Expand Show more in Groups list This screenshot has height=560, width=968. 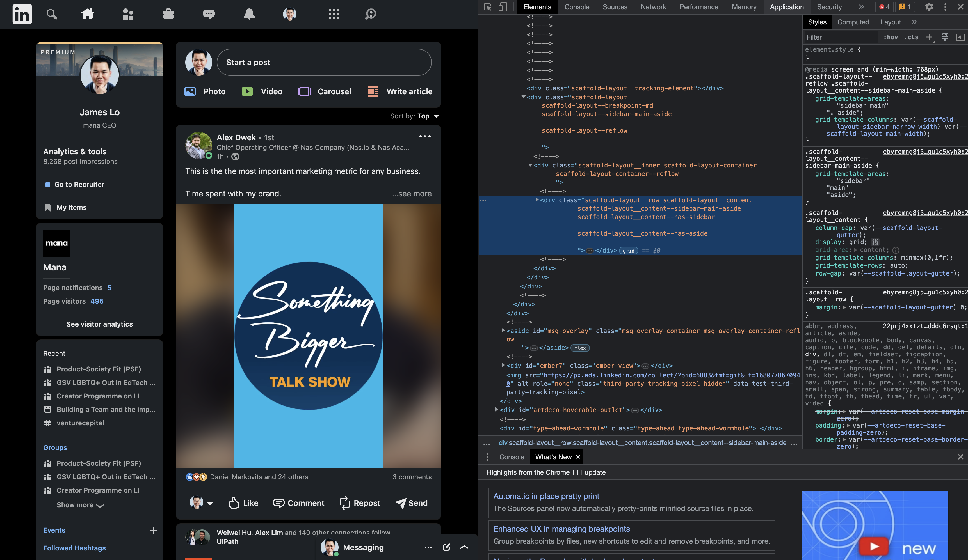[80, 505]
